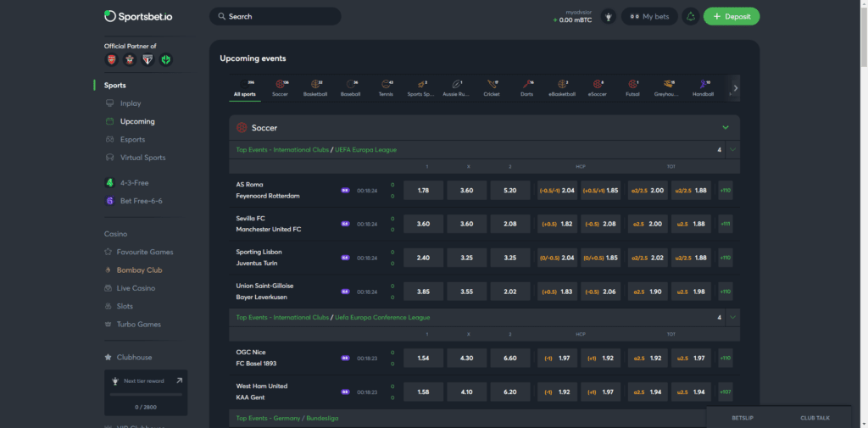Expand +110 markets for OGC Nice match
The image size is (868, 428).
[x=726, y=359]
